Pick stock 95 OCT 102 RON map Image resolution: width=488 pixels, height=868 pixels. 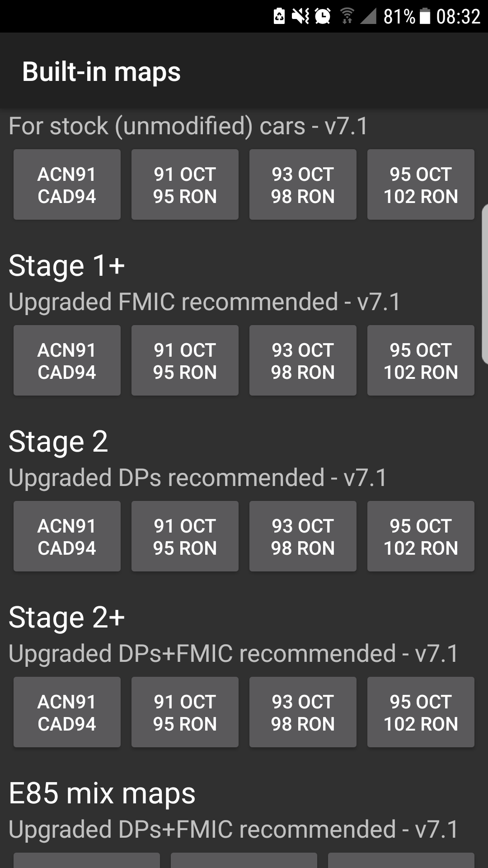[421, 185]
